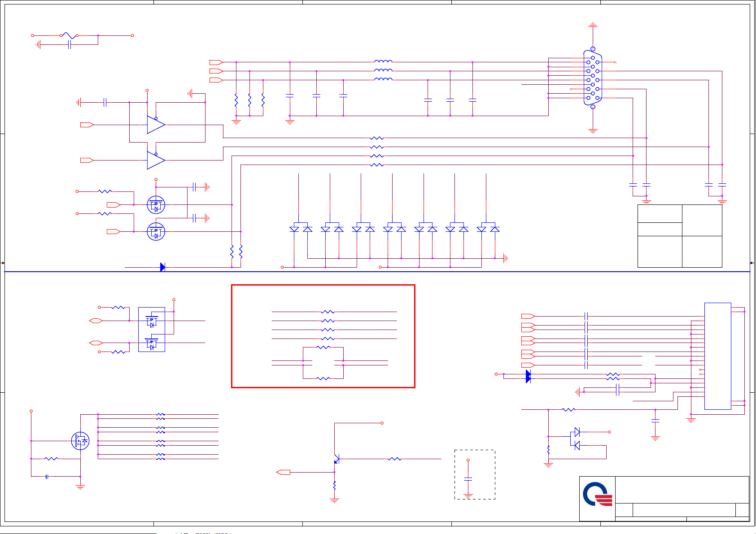The image size is (756, 534).
Task: Click the output port left of the transistor
Action: (x=283, y=472)
